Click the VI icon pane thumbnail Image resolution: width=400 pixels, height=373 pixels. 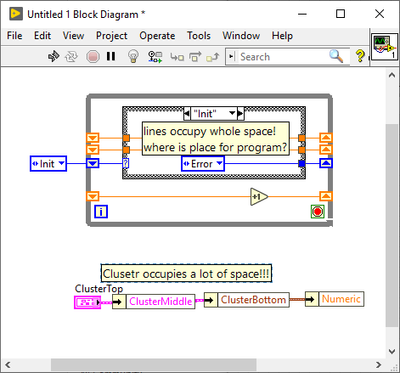click(x=385, y=47)
